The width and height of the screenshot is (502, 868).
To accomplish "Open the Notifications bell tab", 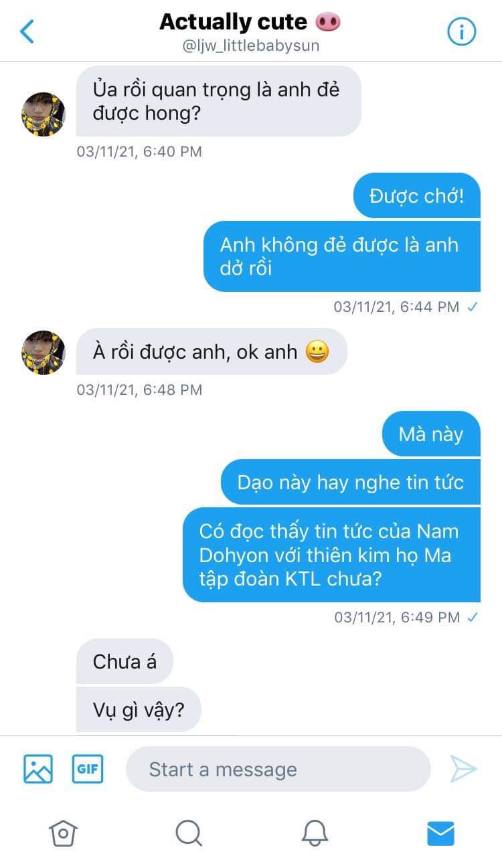I will coord(315,833).
